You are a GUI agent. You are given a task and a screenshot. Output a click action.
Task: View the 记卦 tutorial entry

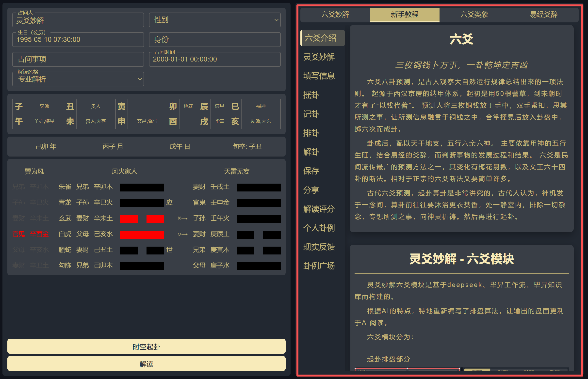[311, 114]
